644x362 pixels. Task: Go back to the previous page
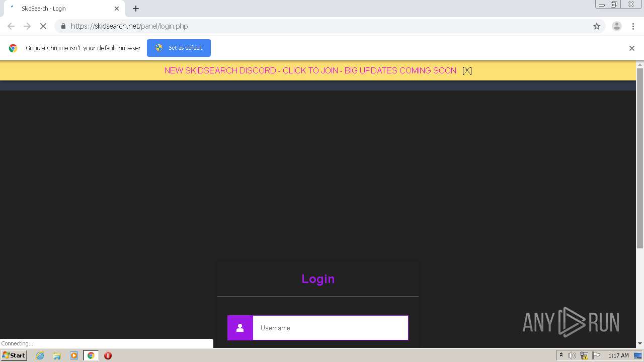pos(11,26)
